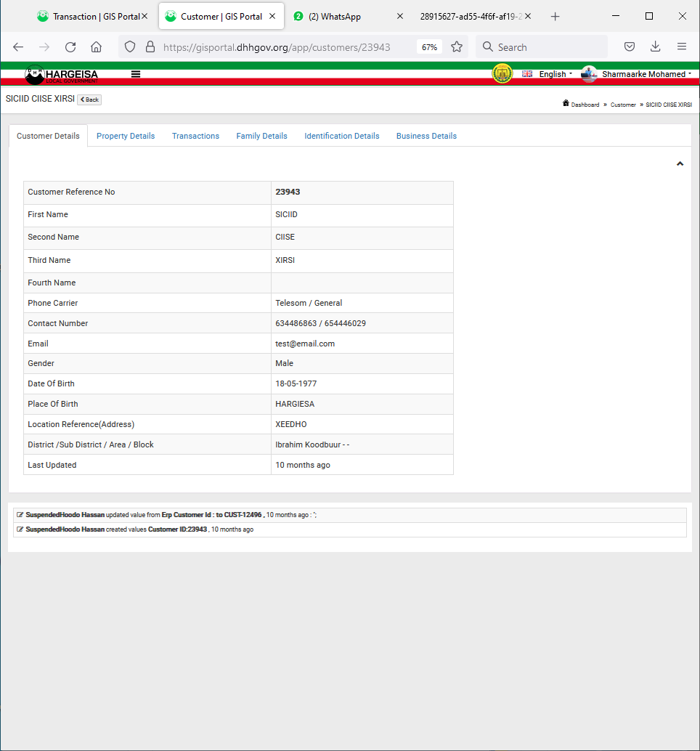The width and height of the screenshot is (700, 751).
Task: Click the date of birth 18-05-1977
Action: (x=296, y=383)
